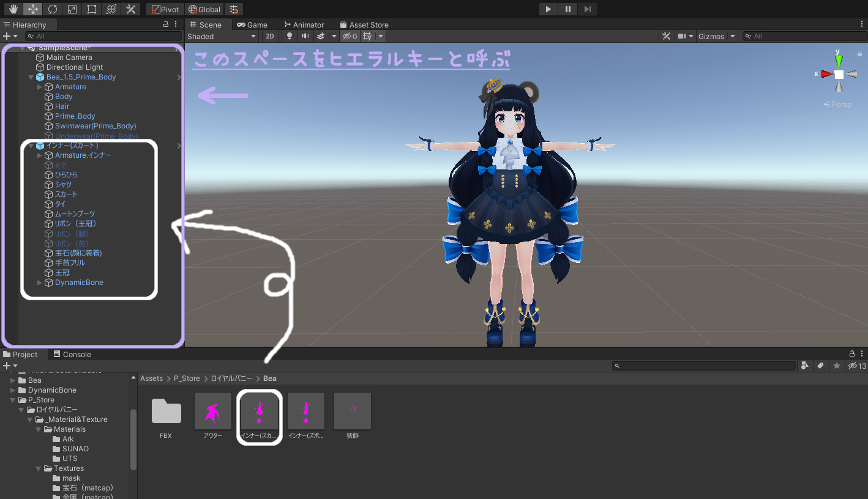This screenshot has width=868, height=499.
Task: Expand DynamicBone in the Hierarchy
Action: point(40,283)
